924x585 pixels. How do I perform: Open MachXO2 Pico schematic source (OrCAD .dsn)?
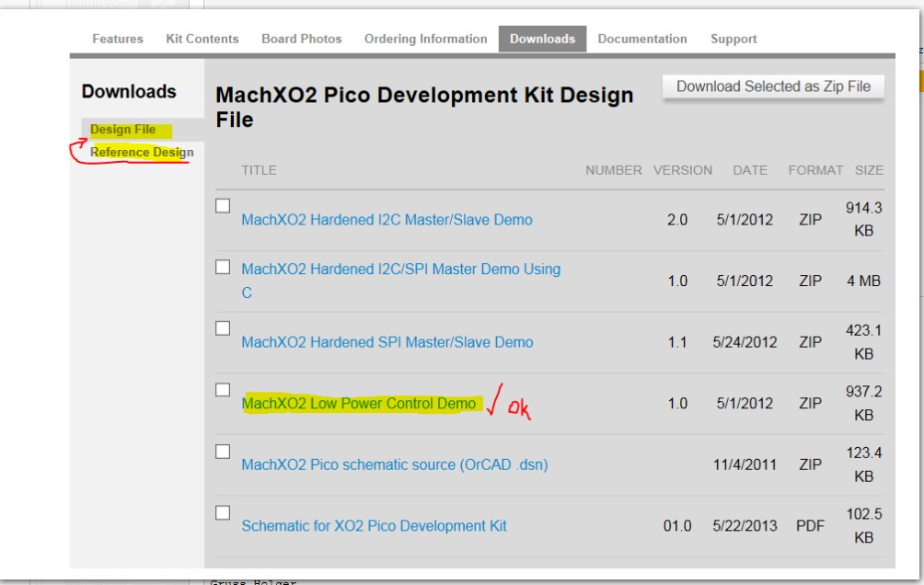click(394, 465)
